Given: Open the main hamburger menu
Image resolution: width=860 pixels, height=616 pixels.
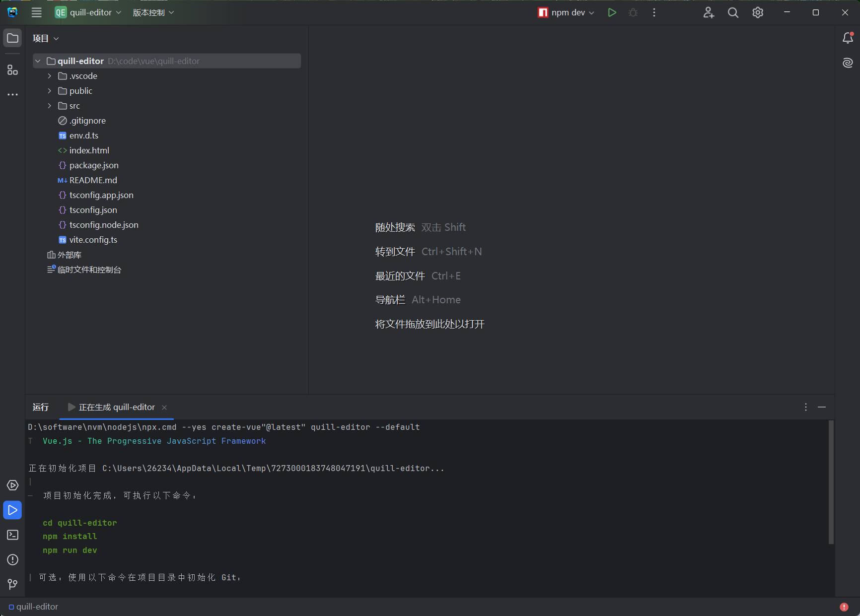Looking at the screenshot, I should 37,12.
